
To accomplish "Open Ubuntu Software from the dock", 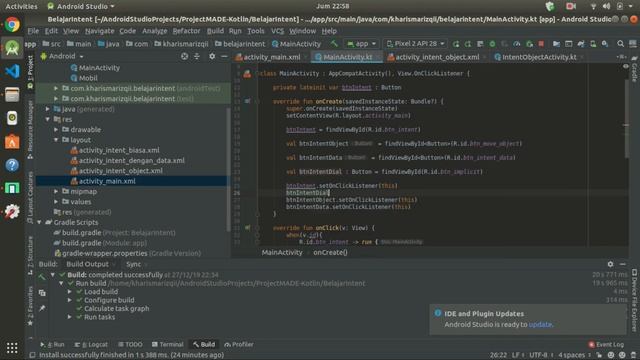I will tap(12, 141).
